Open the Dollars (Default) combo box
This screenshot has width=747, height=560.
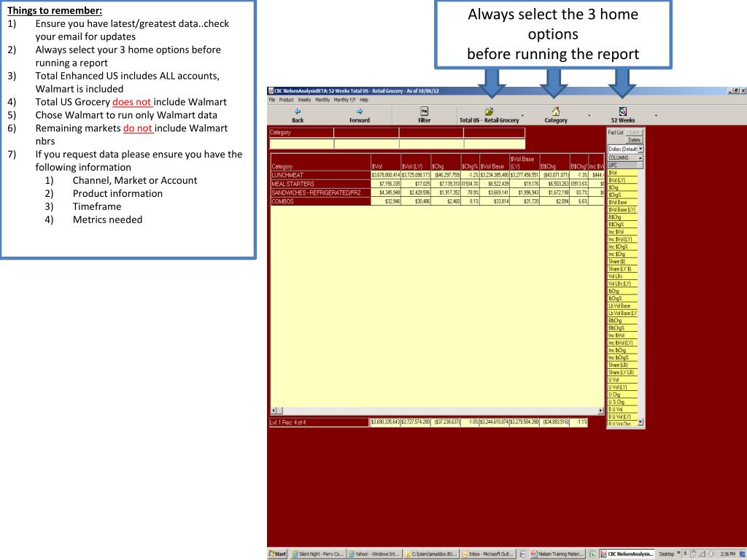[625, 149]
